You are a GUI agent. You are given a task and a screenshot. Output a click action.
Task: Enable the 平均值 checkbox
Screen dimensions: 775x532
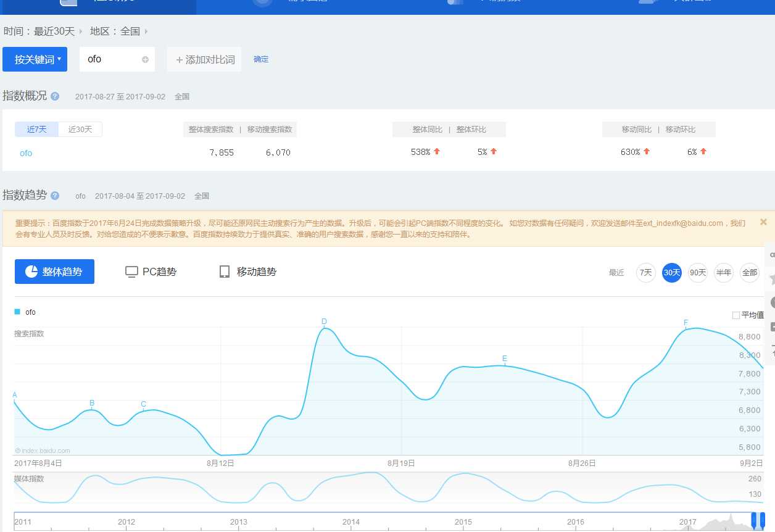click(736, 315)
